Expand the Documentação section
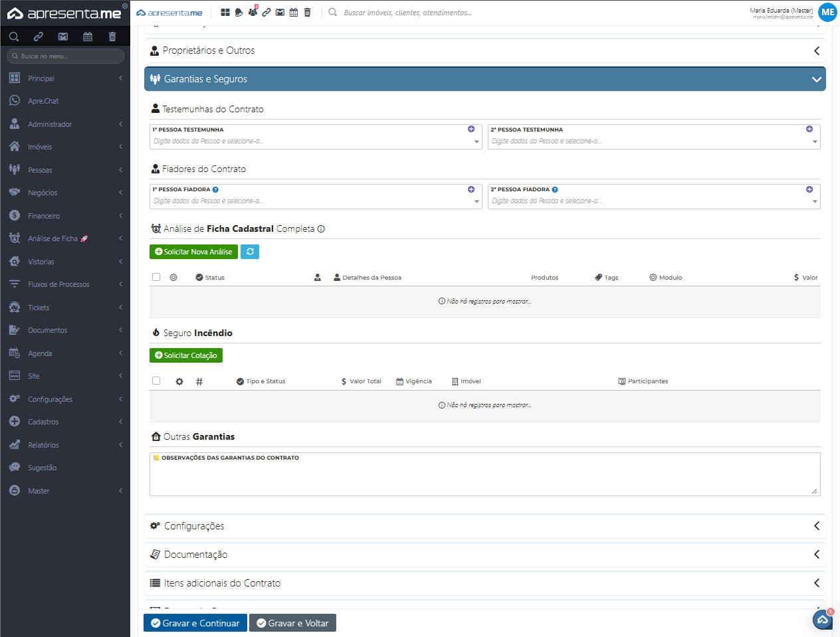Screen dimensions: 840x637 click(x=484, y=555)
